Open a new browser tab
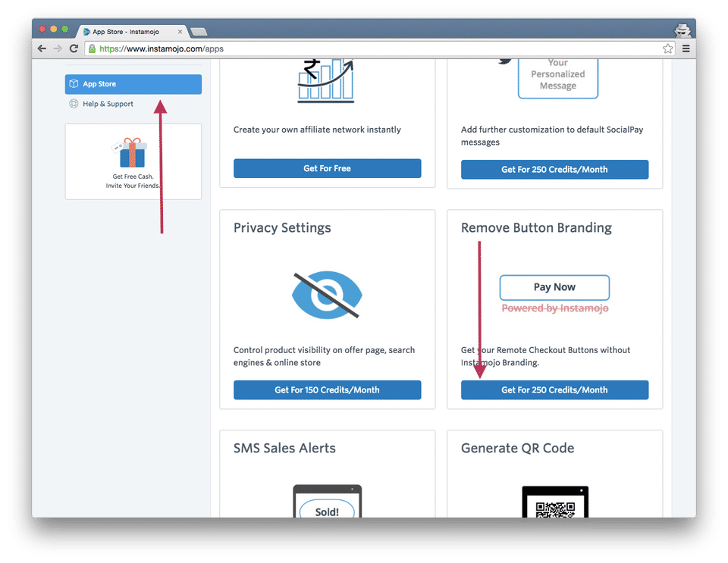The width and height of the screenshot is (728, 563). pos(199,32)
